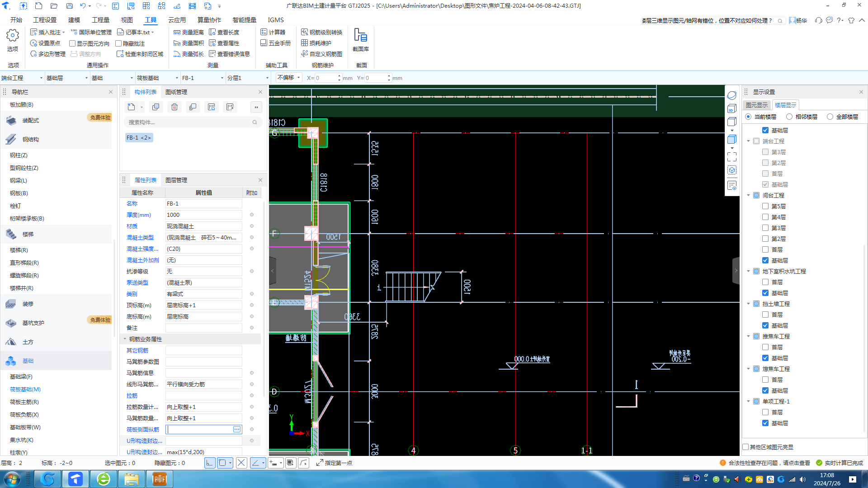The image size is (868, 488).
Task: Collapse the 间台工程 tree node
Action: pos(748,195)
